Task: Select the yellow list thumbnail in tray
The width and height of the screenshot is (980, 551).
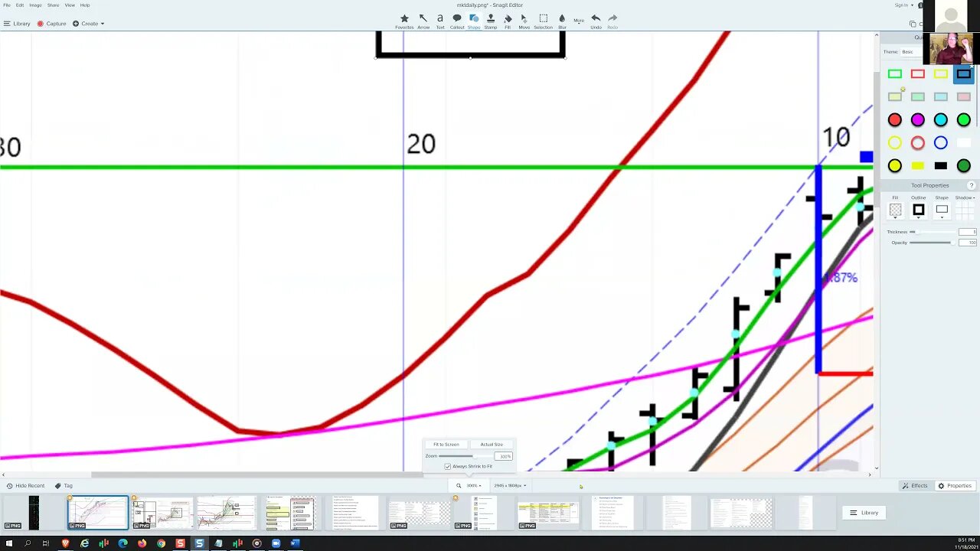Action: 290,513
